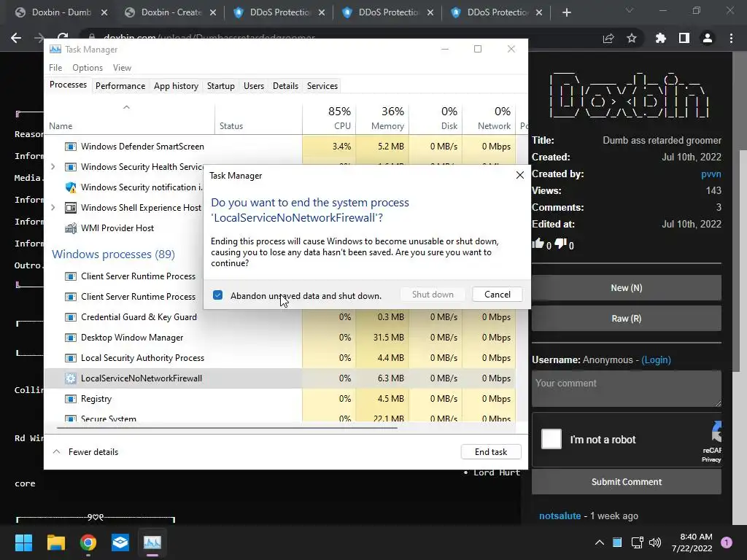The height and width of the screenshot is (560, 747).
Task: Open the Chrome profile icon
Action: coord(708,38)
